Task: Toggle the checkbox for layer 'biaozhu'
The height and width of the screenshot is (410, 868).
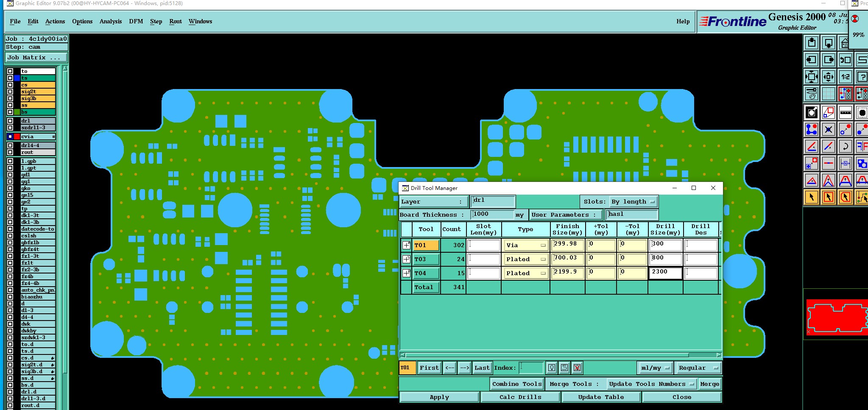Action: coord(10,297)
